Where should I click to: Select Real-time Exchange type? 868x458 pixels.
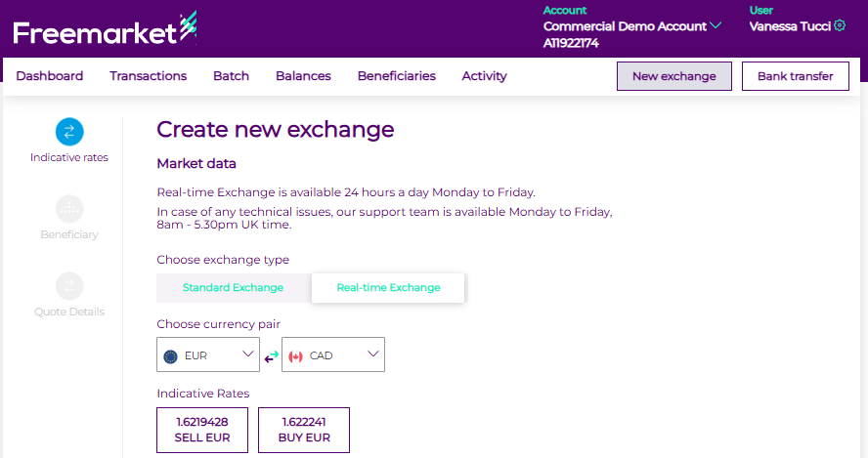[x=388, y=288]
